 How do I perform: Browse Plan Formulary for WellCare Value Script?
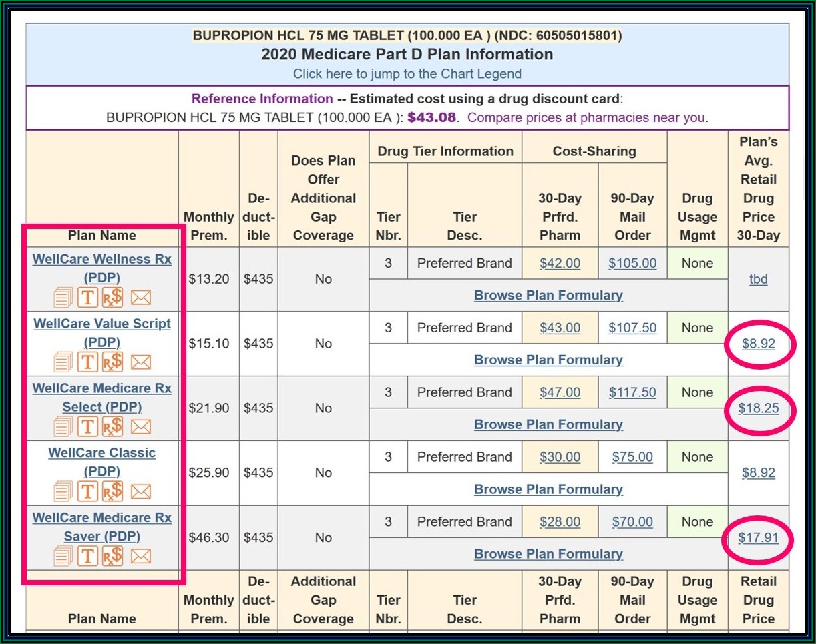point(548,360)
